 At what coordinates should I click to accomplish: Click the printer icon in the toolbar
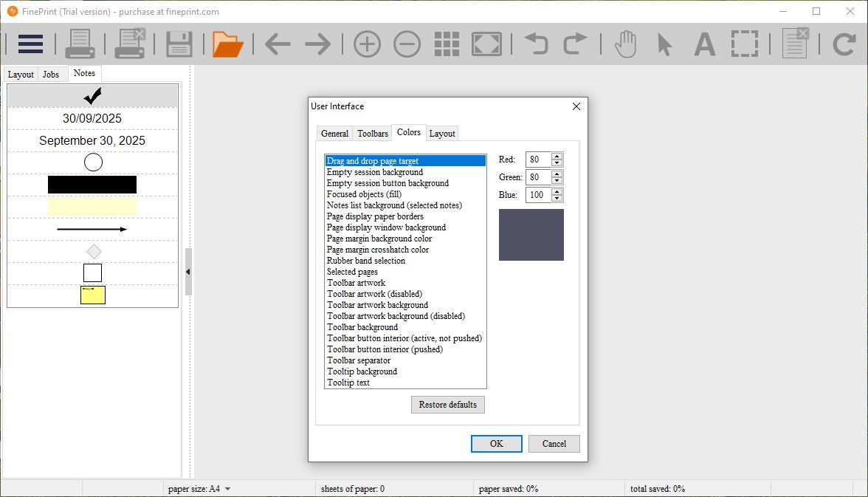coord(80,44)
